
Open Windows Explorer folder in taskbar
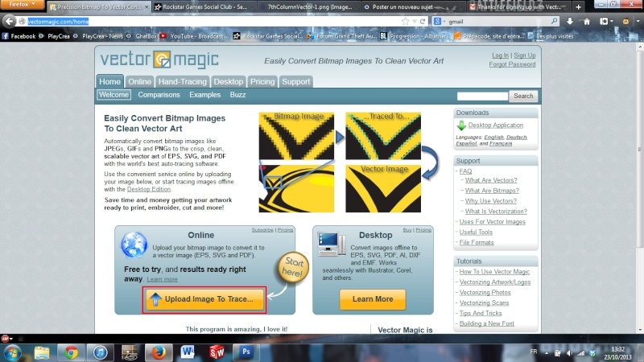[x=42, y=352]
